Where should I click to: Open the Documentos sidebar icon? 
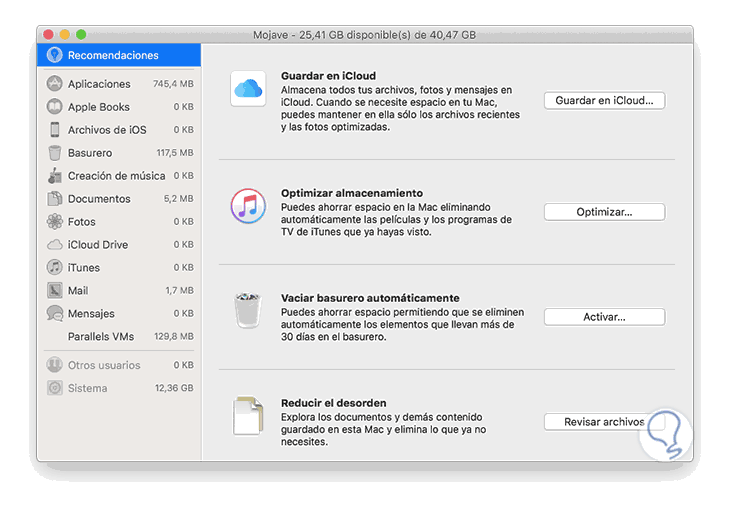(x=54, y=198)
